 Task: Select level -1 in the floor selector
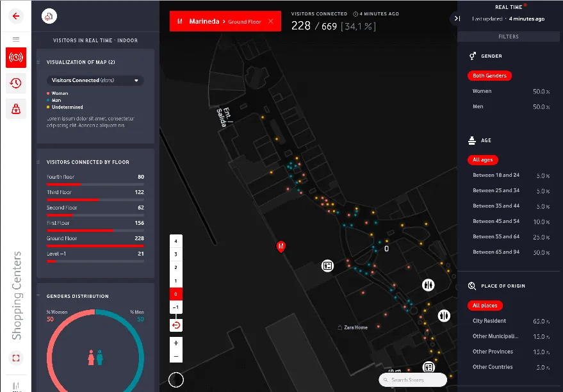tap(175, 307)
